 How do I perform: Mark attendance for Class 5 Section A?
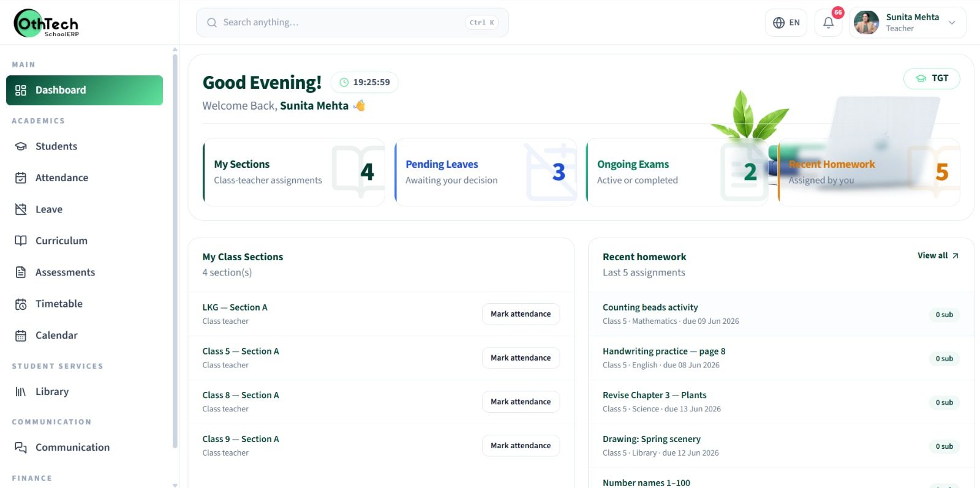click(521, 358)
